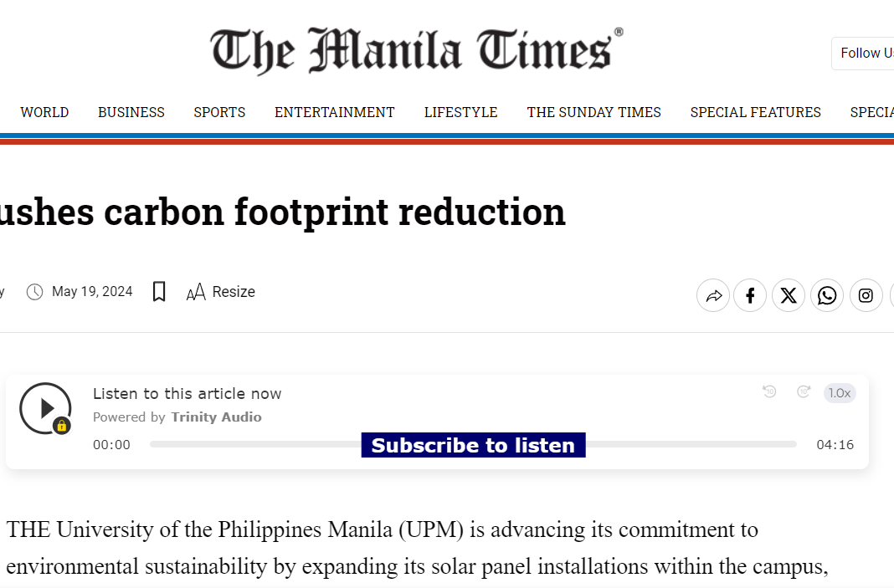Click the Follow Us button
This screenshot has height=588, width=894.
(863, 54)
